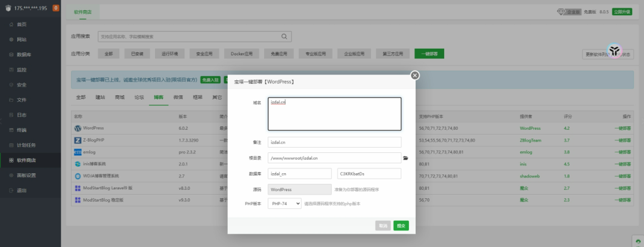Switch to 商城 sub-tab
Viewport: 644px width, 247px height.
point(119,98)
